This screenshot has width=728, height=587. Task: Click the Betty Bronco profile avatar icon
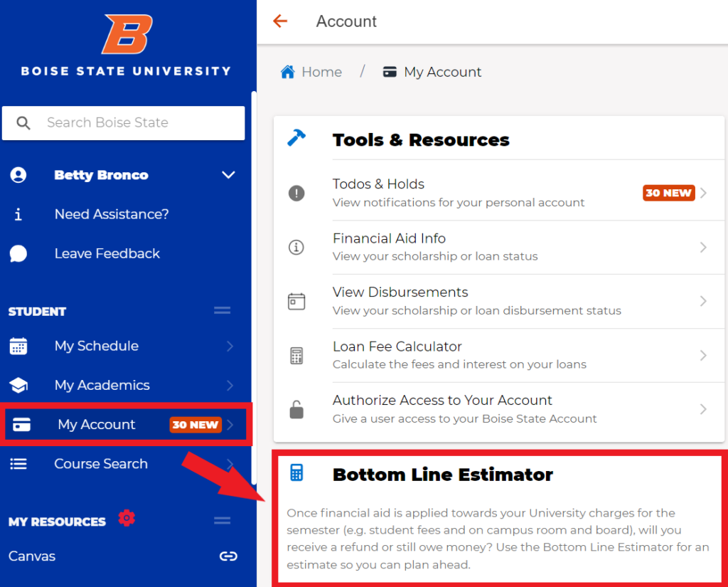point(18,175)
